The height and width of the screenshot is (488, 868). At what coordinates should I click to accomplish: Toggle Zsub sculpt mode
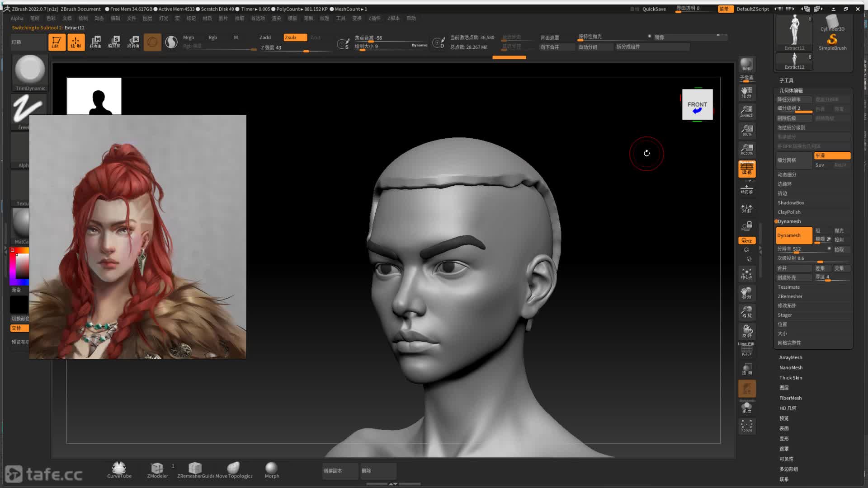coord(295,38)
